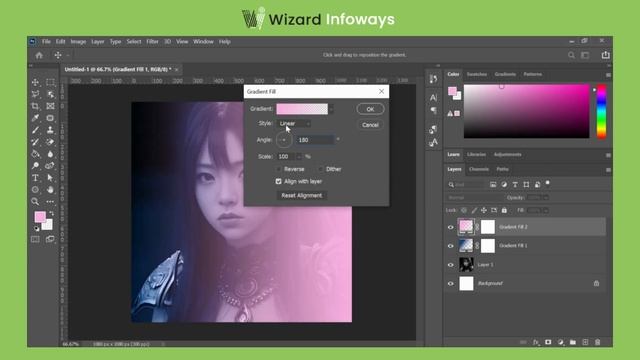The image size is (640, 360).
Task: Select the Eyedropper tool
Action: 36,118
